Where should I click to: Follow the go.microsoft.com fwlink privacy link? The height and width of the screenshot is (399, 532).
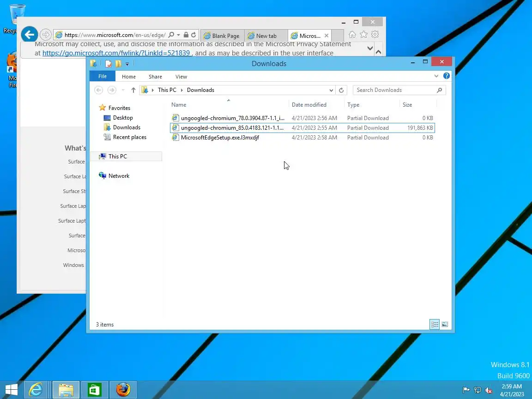point(116,53)
